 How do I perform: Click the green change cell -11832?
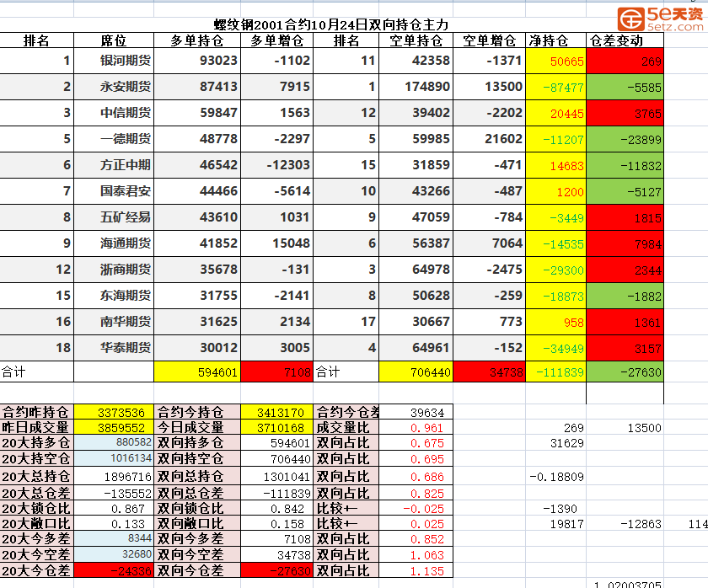[x=625, y=165]
